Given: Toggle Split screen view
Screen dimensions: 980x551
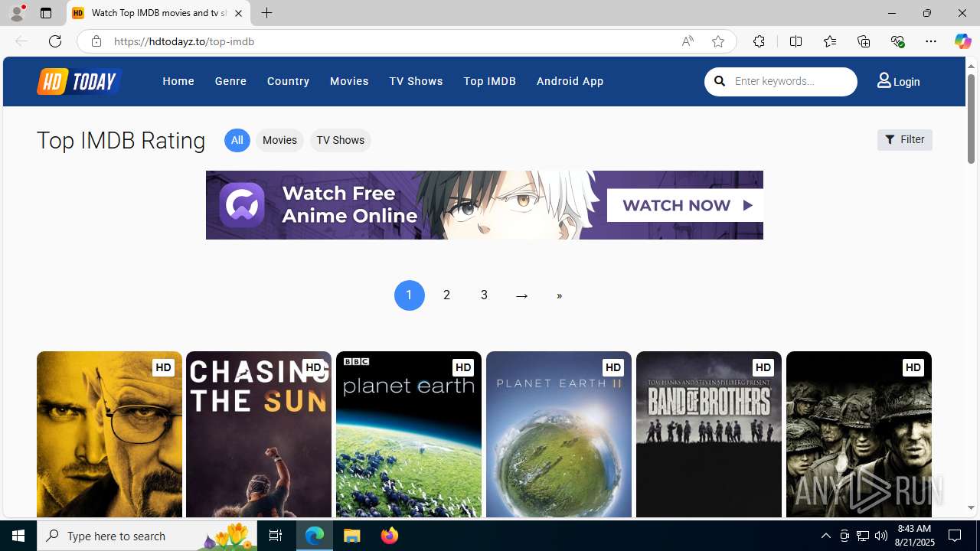Looking at the screenshot, I should (x=795, y=41).
